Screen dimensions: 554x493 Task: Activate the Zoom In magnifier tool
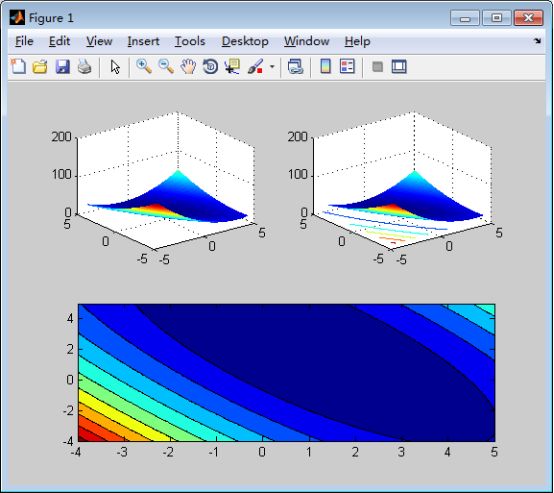(x=144, y=66)
